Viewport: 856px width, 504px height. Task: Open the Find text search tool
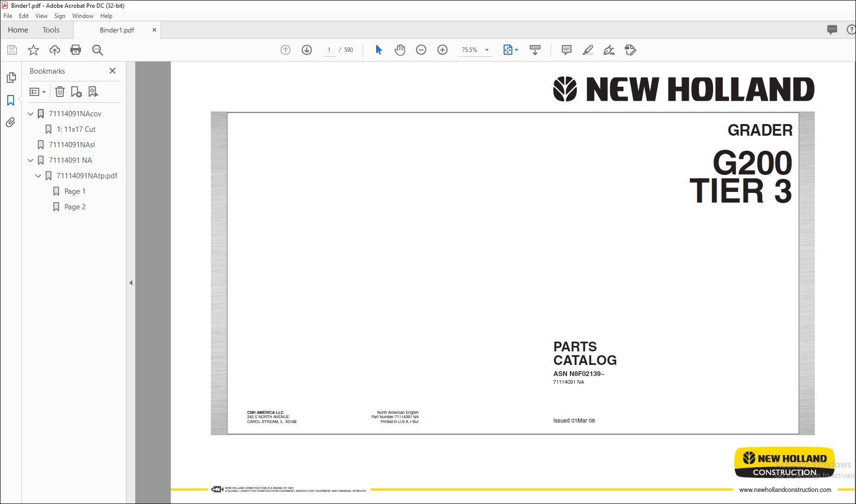click(97, 50)
